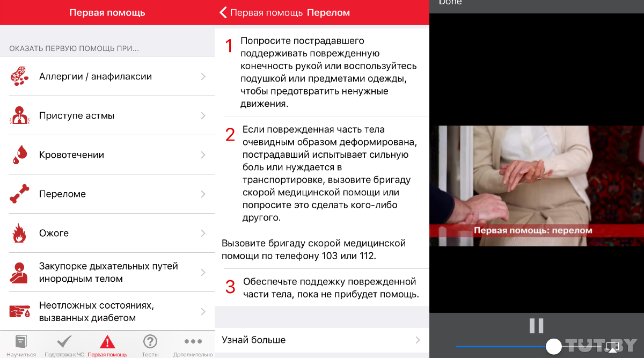Tap the allergy peanut icon
This screenshot has width=644, height=358.
pos(19,76)
